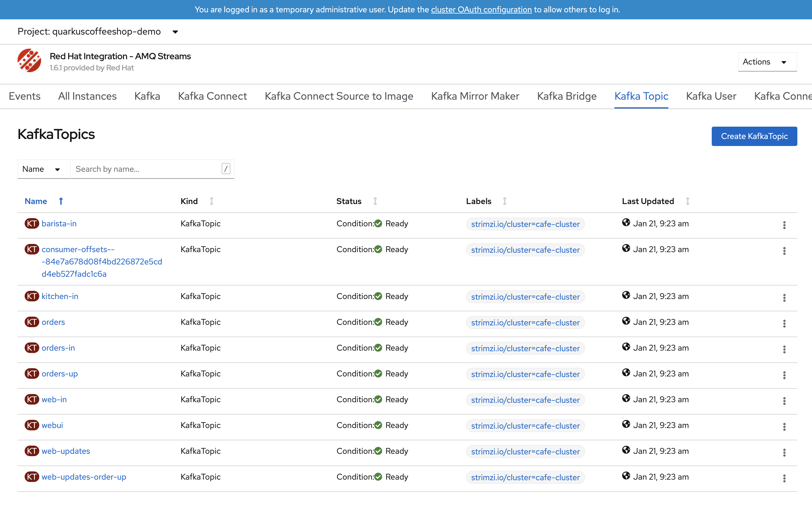Click the AMQ Streams operator logo
812x506 pixels.
[x=29, y=61]
